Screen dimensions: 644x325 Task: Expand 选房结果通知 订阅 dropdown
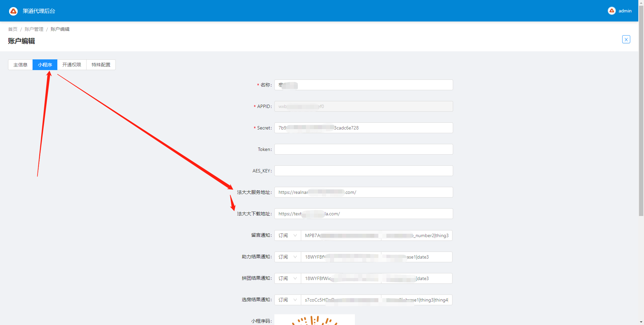288,300
